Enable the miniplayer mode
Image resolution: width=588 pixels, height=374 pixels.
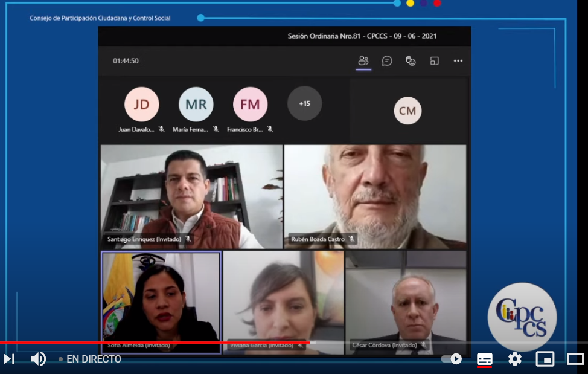[545, 359]
